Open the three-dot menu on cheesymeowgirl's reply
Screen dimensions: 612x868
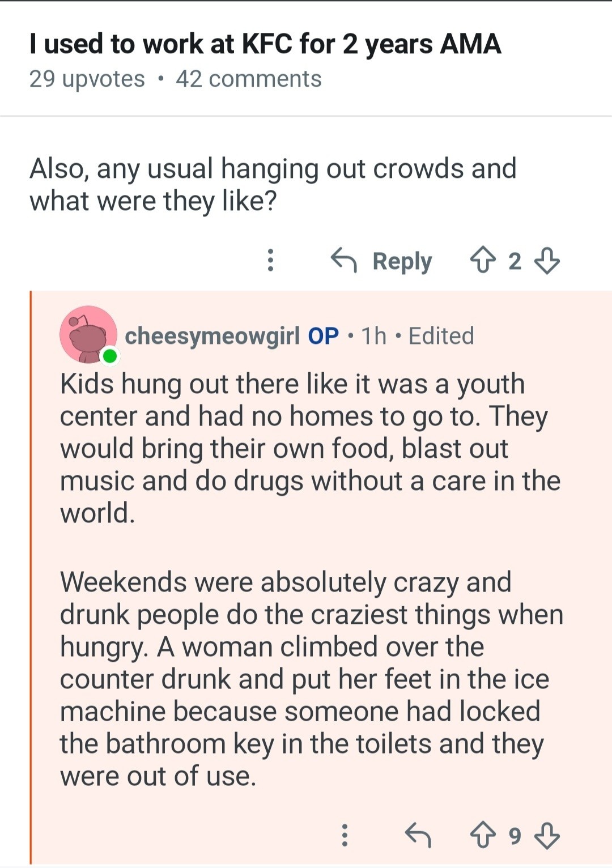click(x=344, y=835)
